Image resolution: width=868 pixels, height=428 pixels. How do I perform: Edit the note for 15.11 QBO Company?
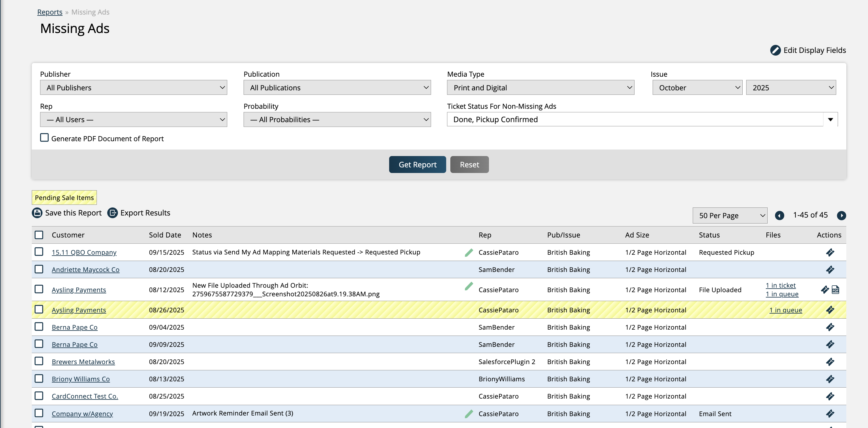tap(469, 253)
